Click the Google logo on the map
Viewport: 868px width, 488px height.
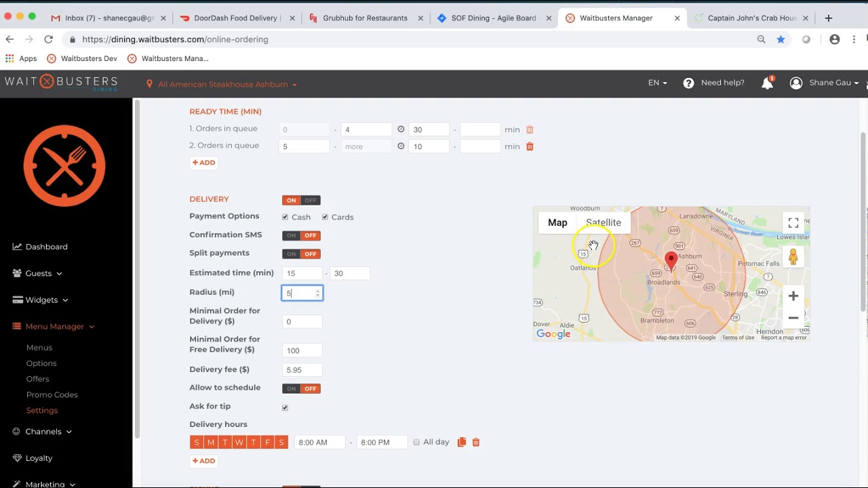(553, 334)
